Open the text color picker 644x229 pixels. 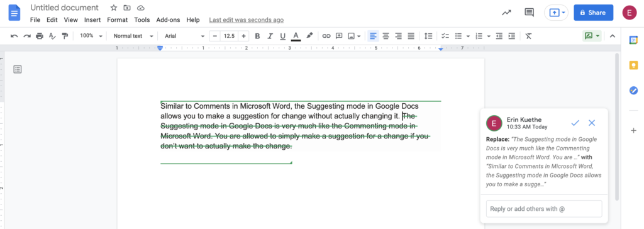296,36
